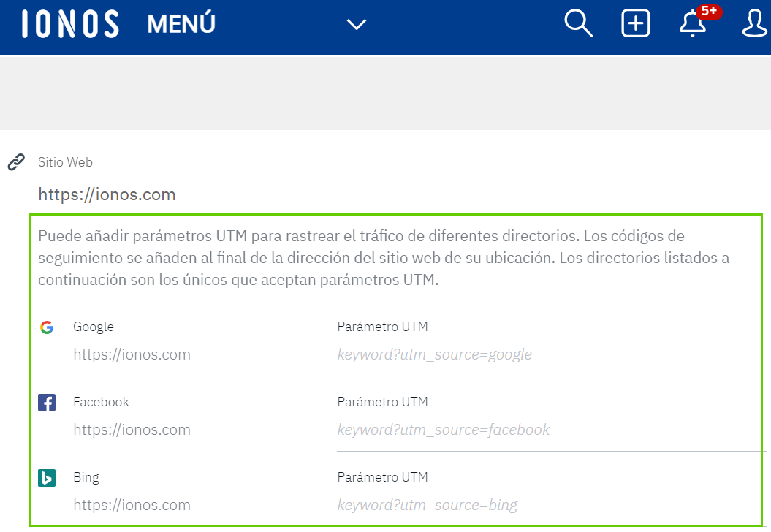Click the Google logo icon
The image size is (771, 532).
pyautogui.click(x=47, y=327)
